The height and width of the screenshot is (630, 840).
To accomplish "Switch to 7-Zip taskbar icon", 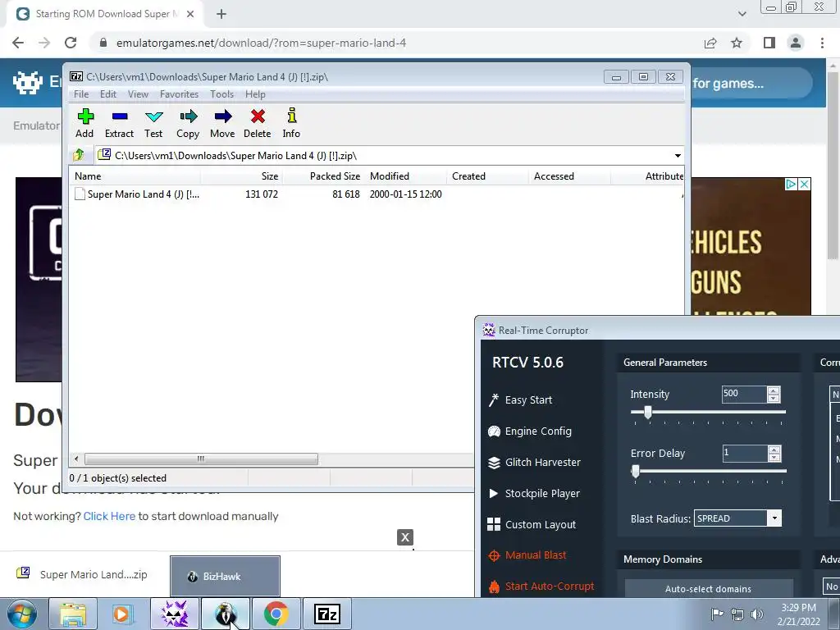I will tap(327, 614).
